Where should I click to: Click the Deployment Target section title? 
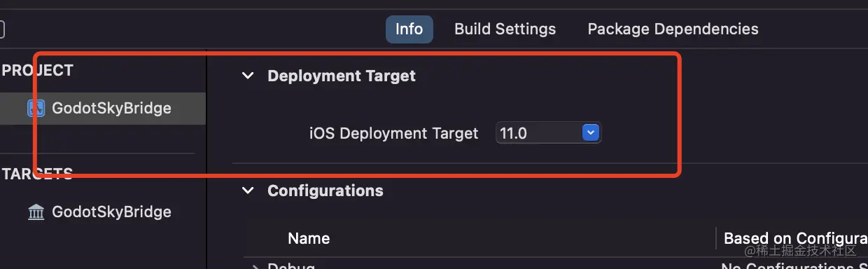tap(342, 76)
